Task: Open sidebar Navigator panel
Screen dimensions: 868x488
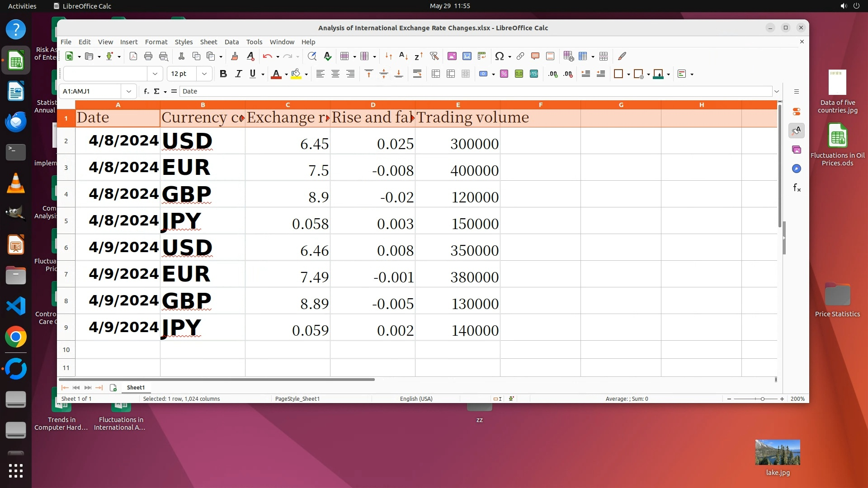Action: click(797, 169)
